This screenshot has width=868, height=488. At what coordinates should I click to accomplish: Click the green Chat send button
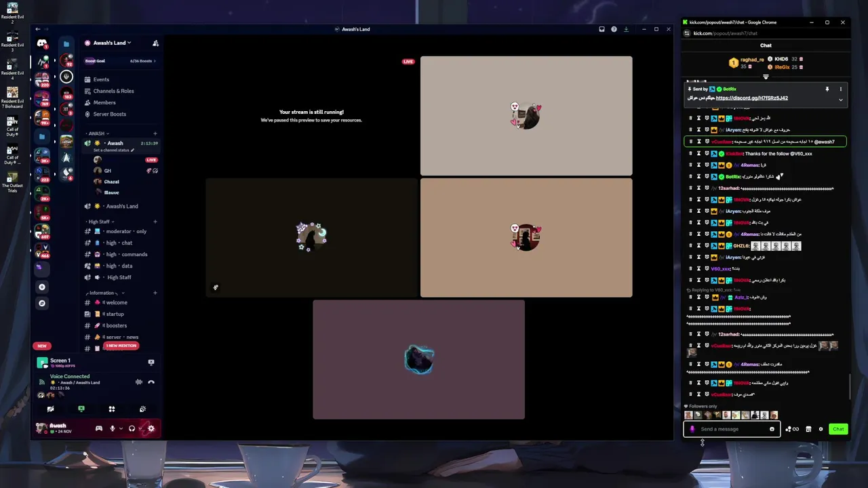[x=838, y=429]
